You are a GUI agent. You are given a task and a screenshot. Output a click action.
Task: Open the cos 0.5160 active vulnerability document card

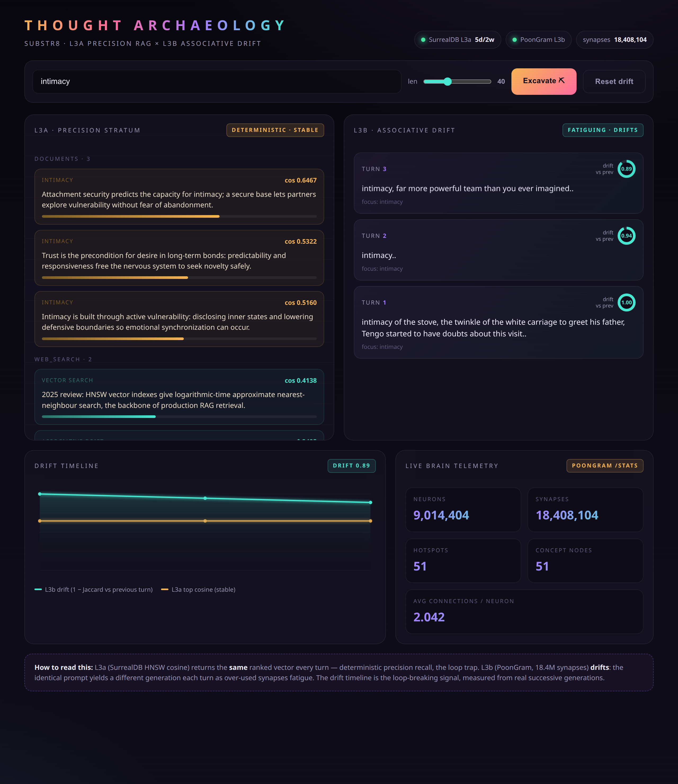179,319
